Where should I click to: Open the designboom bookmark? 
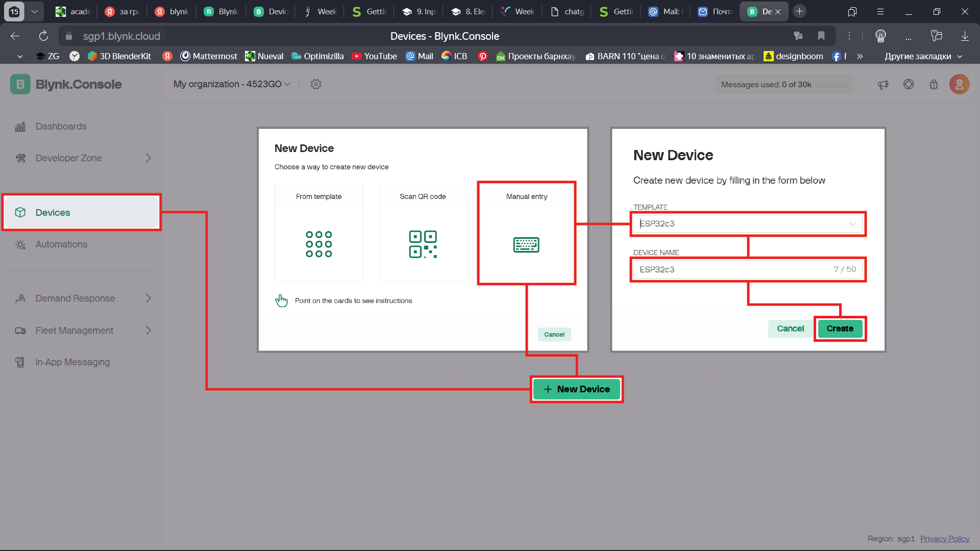(793, 56)
